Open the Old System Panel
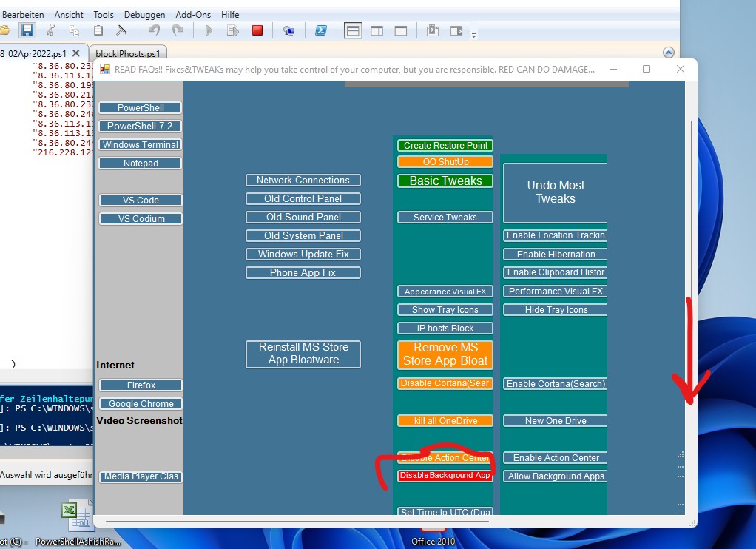The height and width of the screenshot is (549, 756). point(303,235)
